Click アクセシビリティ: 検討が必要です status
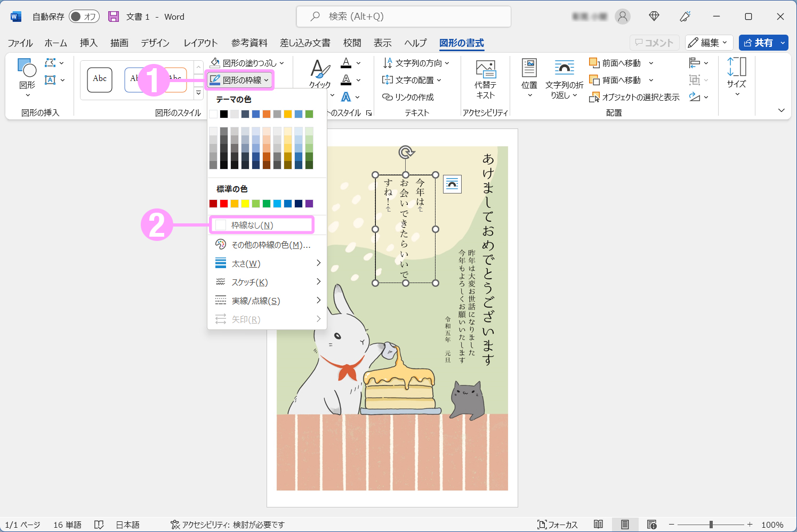The width and height of the screenshot is (797, 532). 228,525
